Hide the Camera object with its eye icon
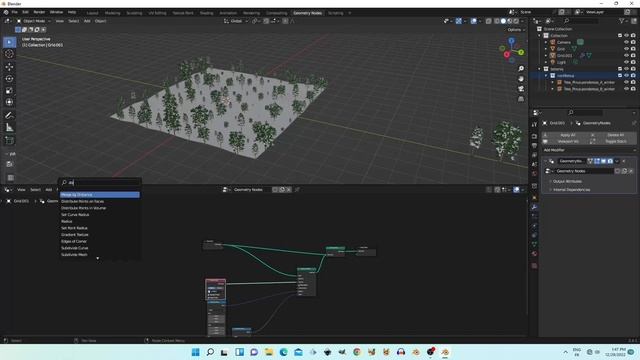 627,42
